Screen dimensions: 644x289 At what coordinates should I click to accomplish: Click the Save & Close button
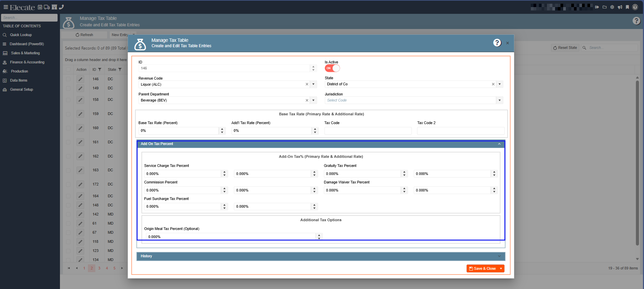482,268
